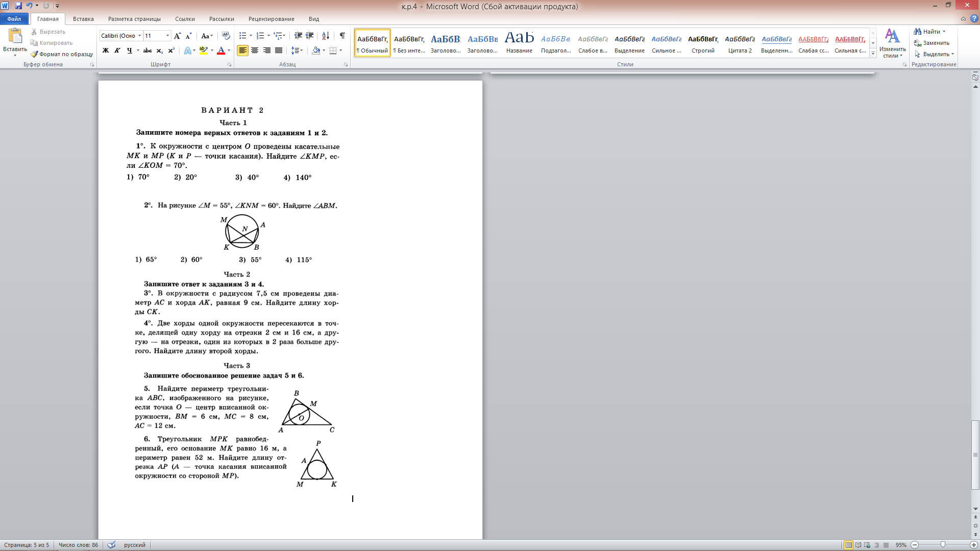Click the Subscript icon
This screenshot has height=551, width=980.
coord(159,51)
